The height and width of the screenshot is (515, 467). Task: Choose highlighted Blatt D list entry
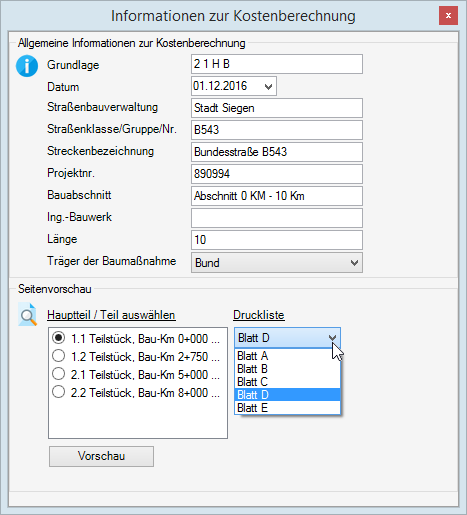(x=287, y=395)
